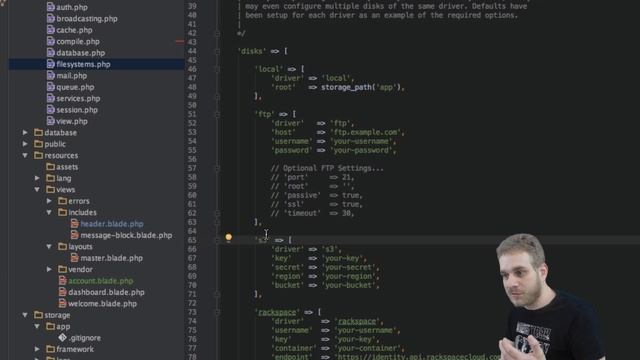The height and width of the screenshot is (360, 640).
Task: Expand the public folder arrow
Action: tap(25, 144)
